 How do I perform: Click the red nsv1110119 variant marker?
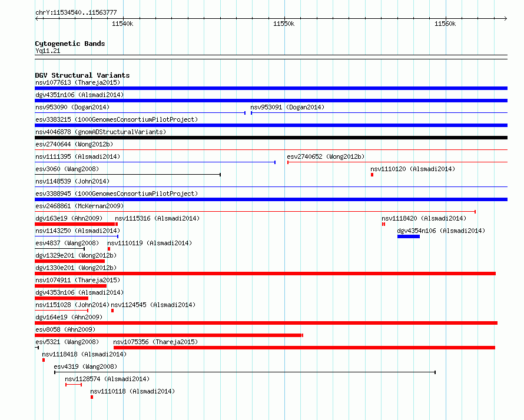pyautogui.click(x=109, y=249)
